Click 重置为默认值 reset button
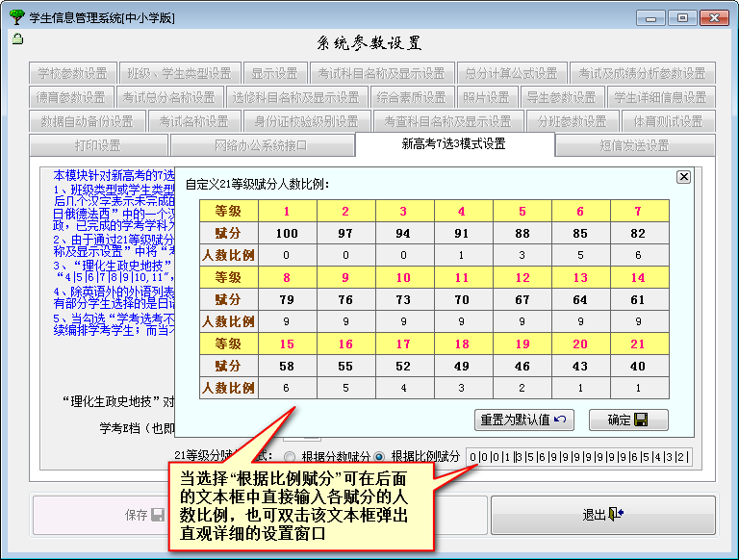This screenshot has height=560, width=739. (524, 420)
